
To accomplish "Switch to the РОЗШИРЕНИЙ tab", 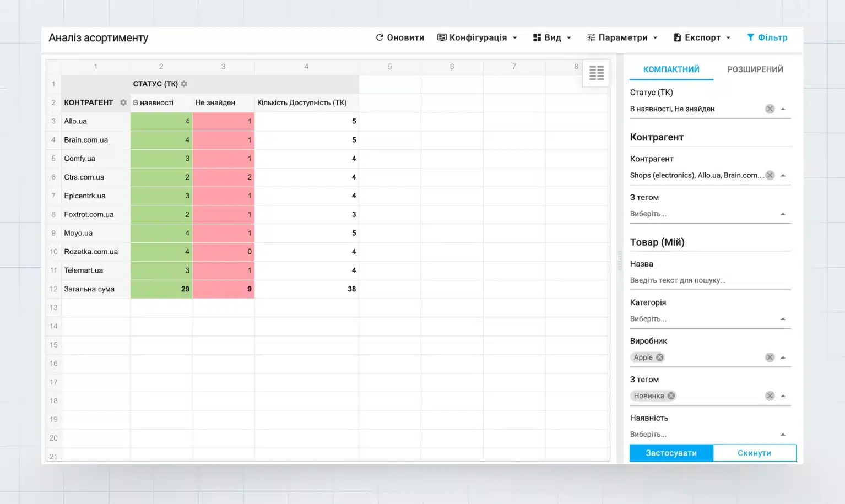I will click(755, 69).
